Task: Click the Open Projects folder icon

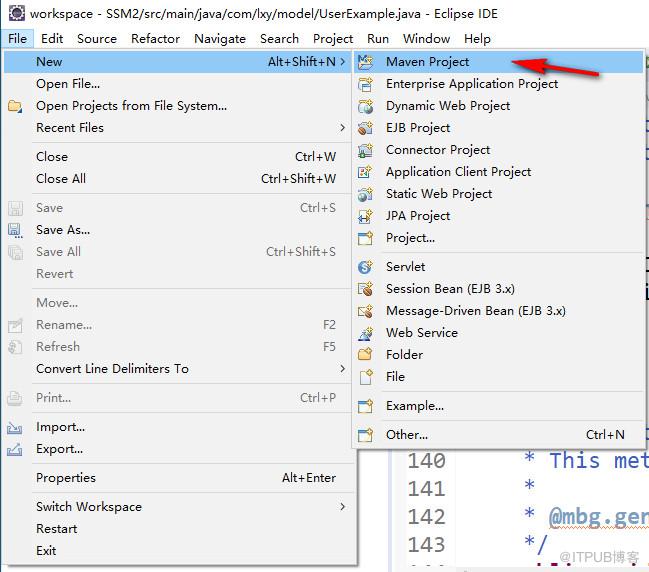Action: 15,106
